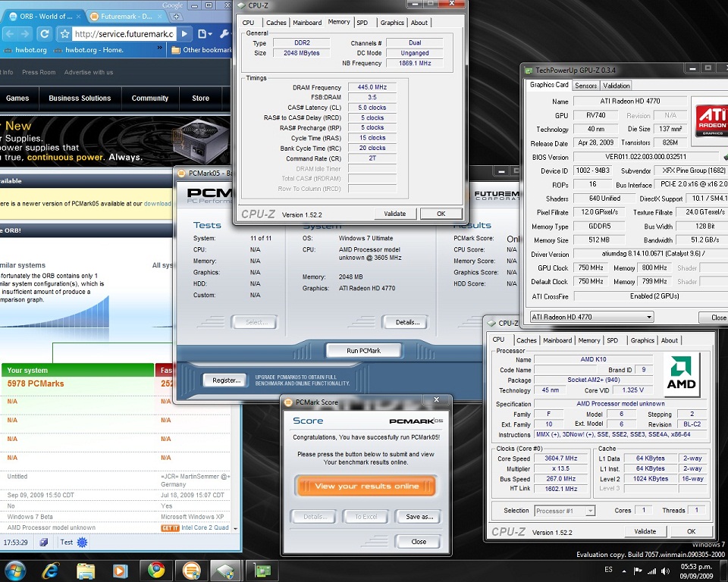Open the About tab in top CPU-Z window
728x582 pixels.
pyautogui.click(x=419, y=22)
